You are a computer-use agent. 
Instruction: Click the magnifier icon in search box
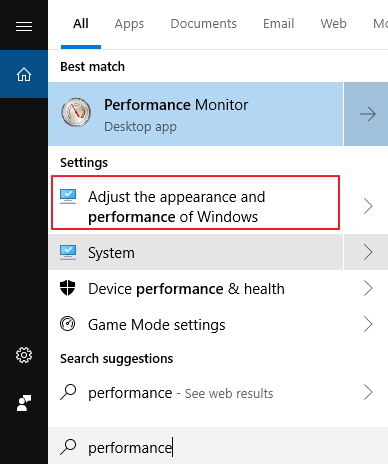click(68, 447)
